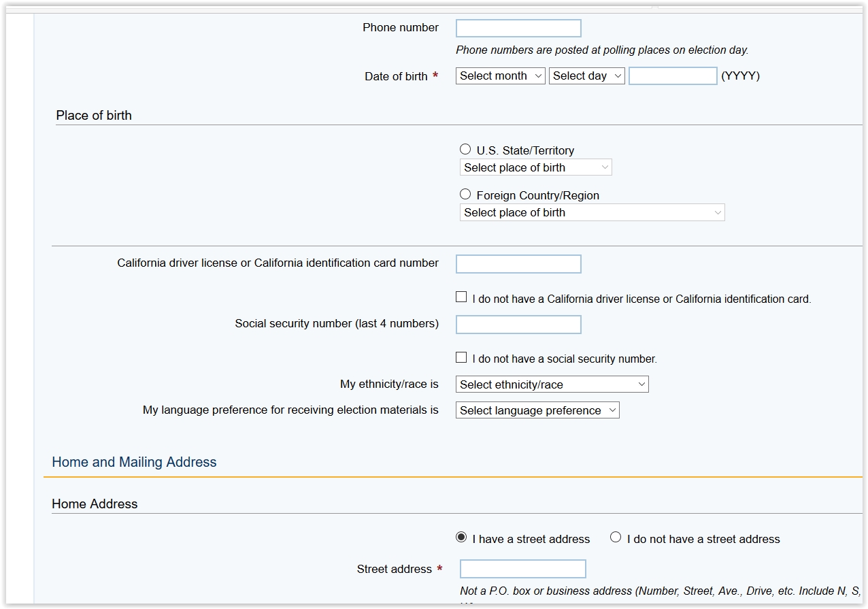Click the Phone number input field
Screen dimensions: 868x609
pos(518,28)
